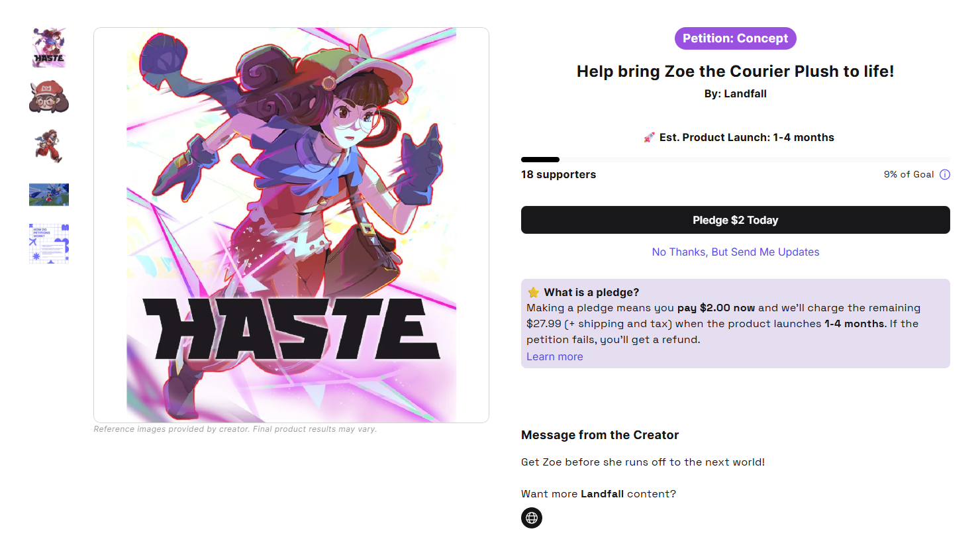Click No Thanks, But Send Me Updates
The image size is (980, 549).
pyautogui.click(x=735, y=252)
